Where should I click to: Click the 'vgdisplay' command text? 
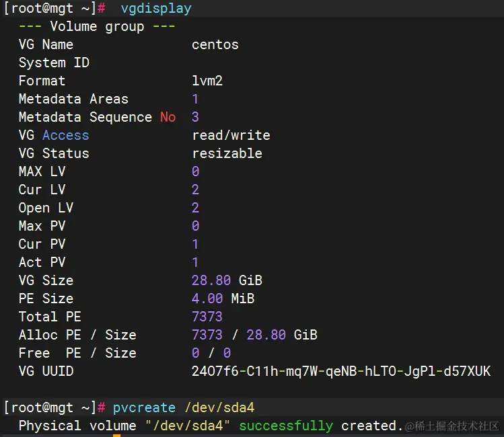click(156, 8)
